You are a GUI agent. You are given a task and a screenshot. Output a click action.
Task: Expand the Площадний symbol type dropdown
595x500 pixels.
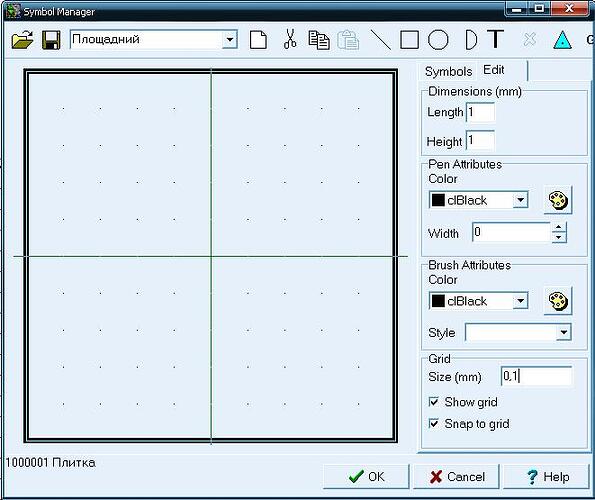tap(230, 39)
